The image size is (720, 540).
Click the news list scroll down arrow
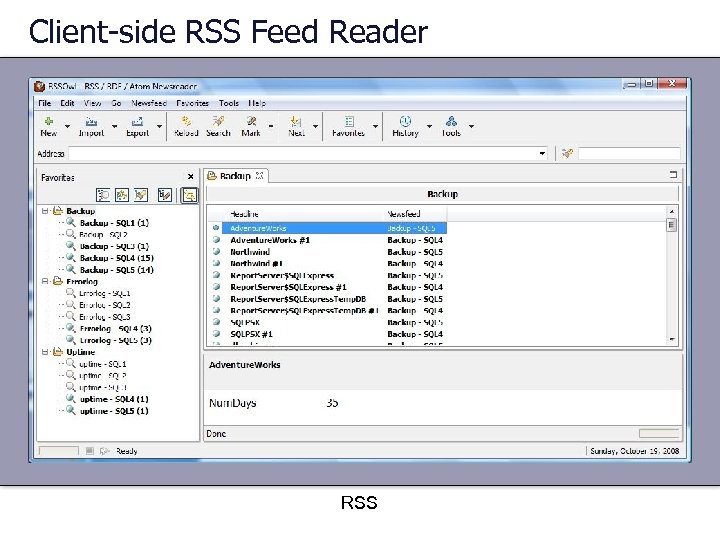tap(672, 339)
